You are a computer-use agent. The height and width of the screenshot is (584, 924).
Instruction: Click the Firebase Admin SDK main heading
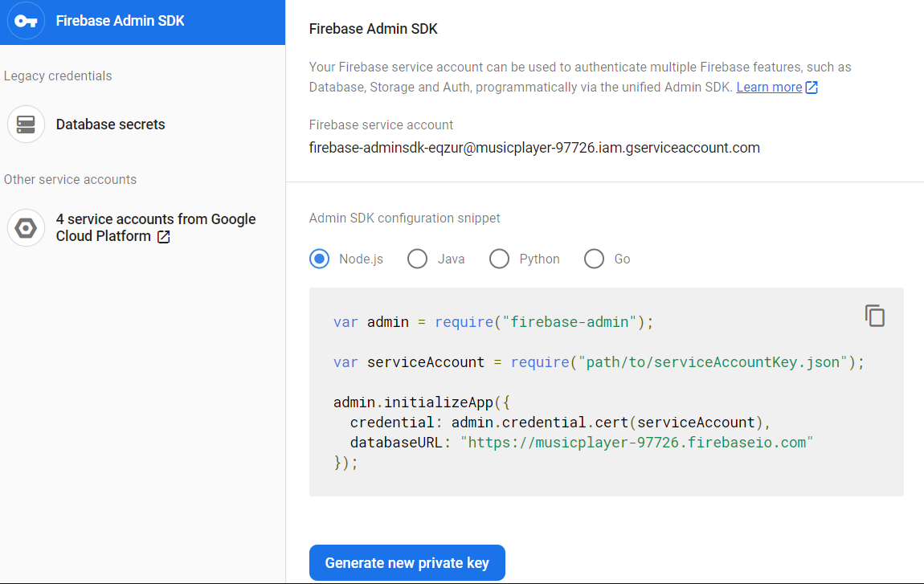pyautogui.click(x=373, y=29)
